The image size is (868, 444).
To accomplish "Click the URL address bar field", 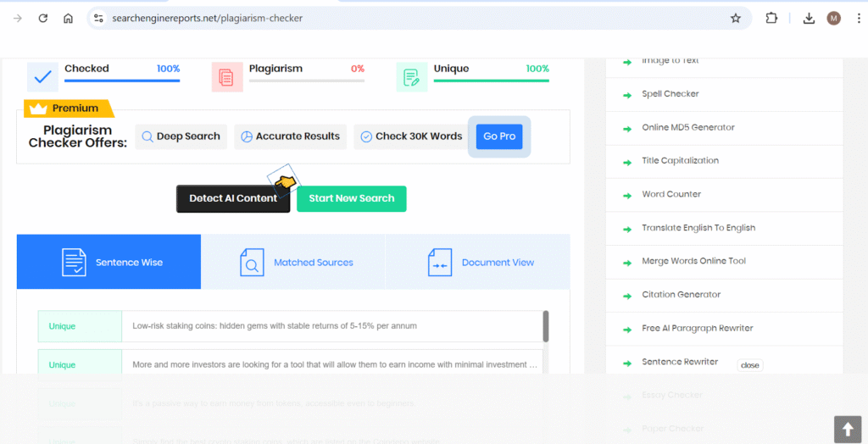I will [x=407, y=18].
